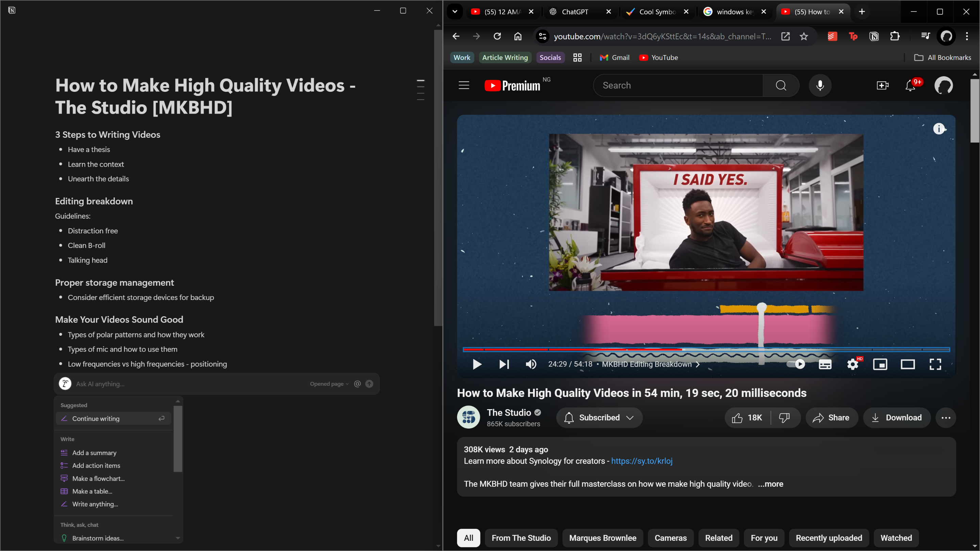Open 'Opened page' context dropdown in Notion AI
The width and height of the screenshot is (980, 551).
pos(329,384)
